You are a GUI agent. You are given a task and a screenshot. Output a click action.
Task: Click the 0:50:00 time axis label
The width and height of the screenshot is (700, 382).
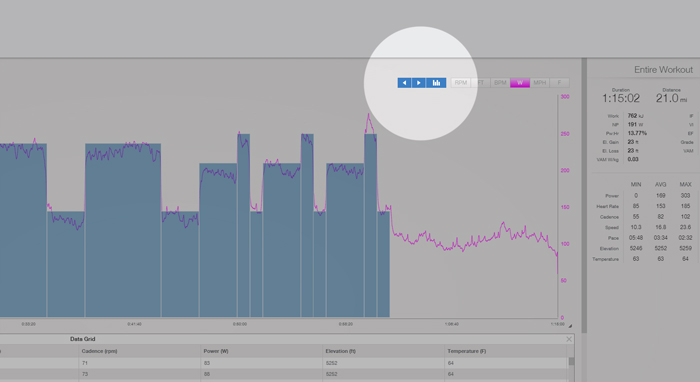pyautogui.click(x=240, y=324)
